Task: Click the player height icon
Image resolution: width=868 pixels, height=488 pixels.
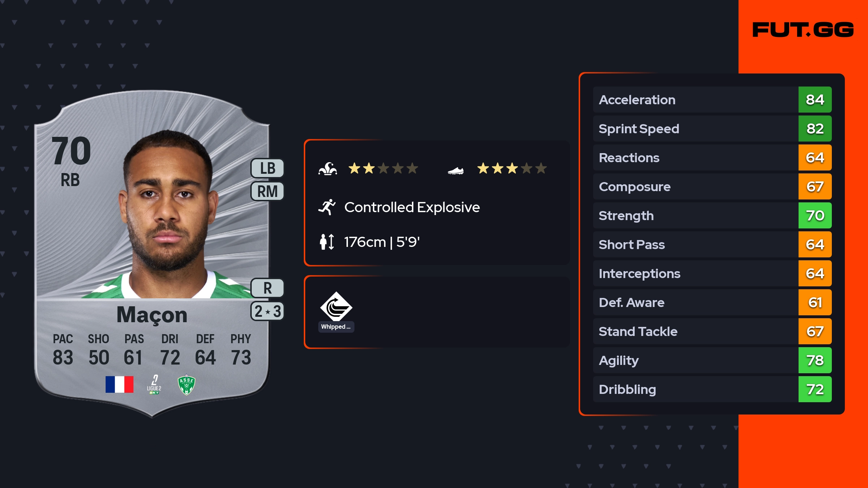Action: [327, 242]
